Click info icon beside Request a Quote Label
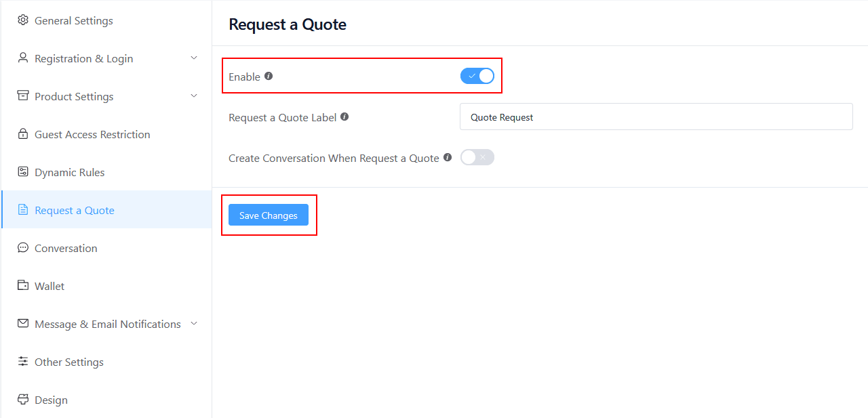 [344, 117]
